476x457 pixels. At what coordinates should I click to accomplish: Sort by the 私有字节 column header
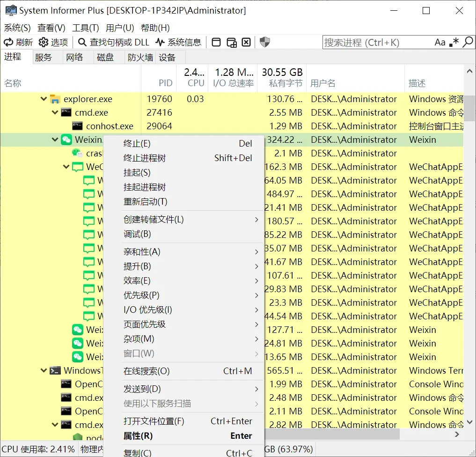tap(282, 78)
